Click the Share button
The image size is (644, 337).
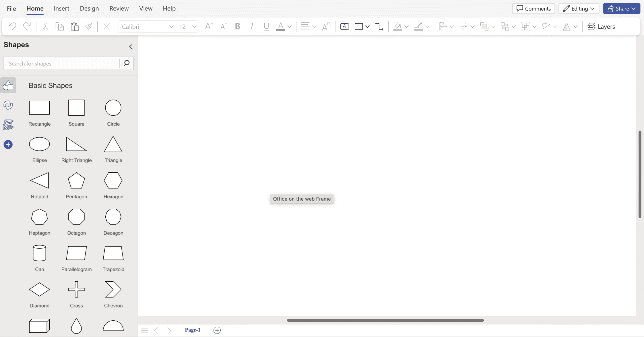(x=621, y=9)
